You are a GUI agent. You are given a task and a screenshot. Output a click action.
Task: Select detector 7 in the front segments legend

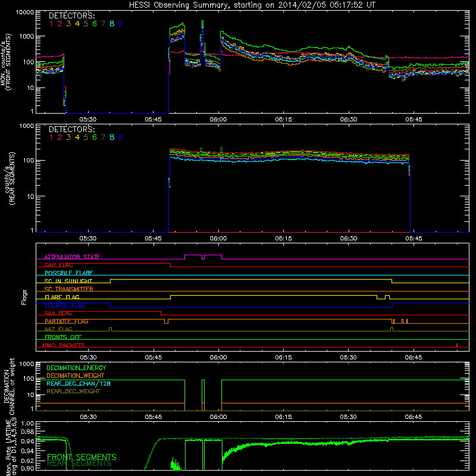tap(103, 24)
